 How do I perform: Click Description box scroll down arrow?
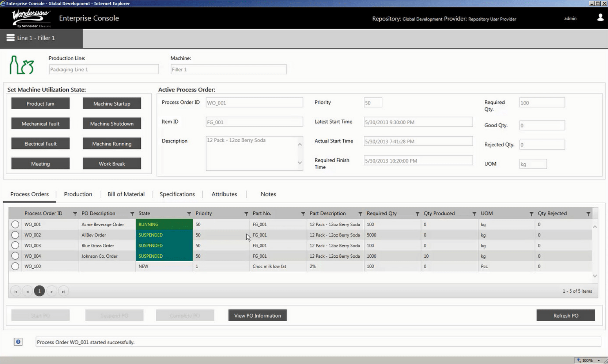[x=300, y=163]
